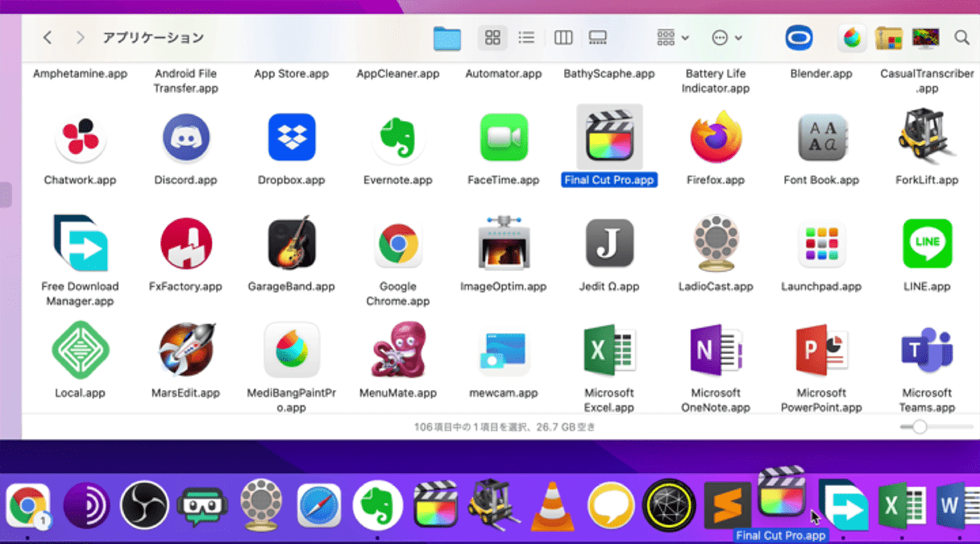Open VLC cone icon in the Dock

click(x=552, y=506)
